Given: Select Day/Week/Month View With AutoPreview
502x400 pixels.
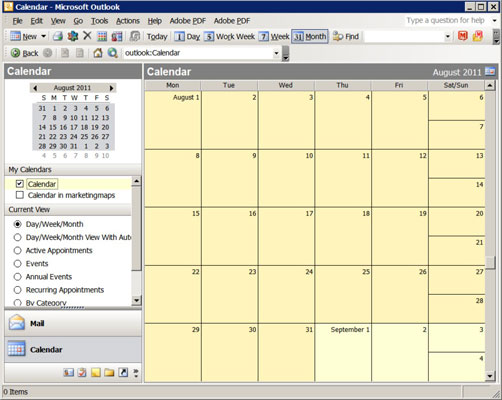Looking at the screenshot, I should pos(17,237).
